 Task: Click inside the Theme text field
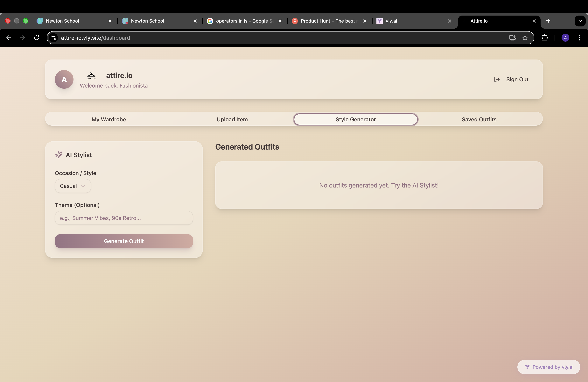point(124,218)
